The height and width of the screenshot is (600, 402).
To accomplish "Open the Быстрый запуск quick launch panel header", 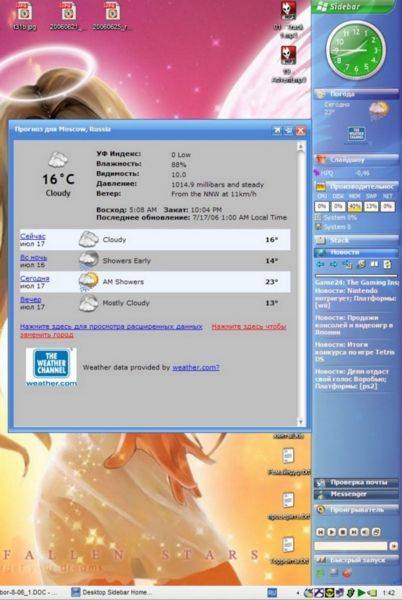I will pos(356,560).
